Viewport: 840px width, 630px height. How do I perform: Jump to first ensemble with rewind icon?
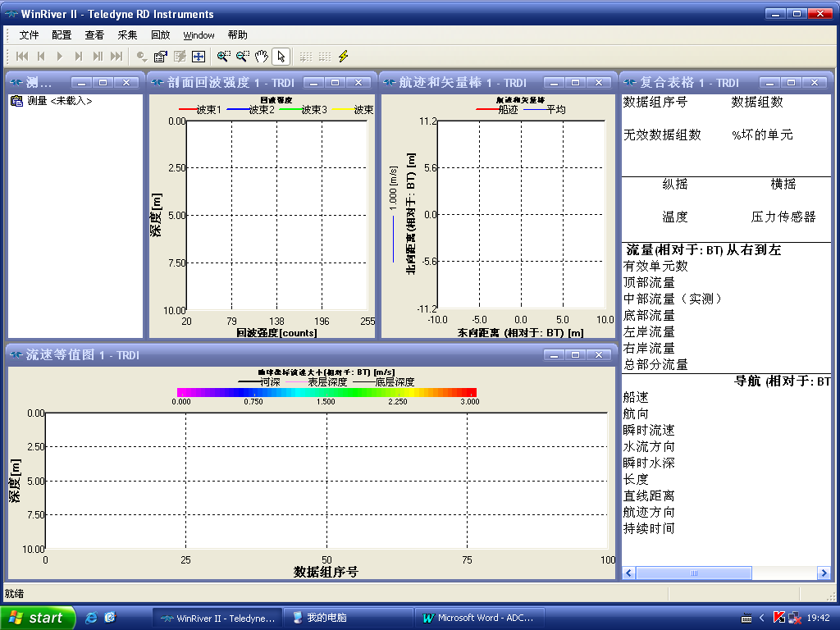(x=21, y=56)
